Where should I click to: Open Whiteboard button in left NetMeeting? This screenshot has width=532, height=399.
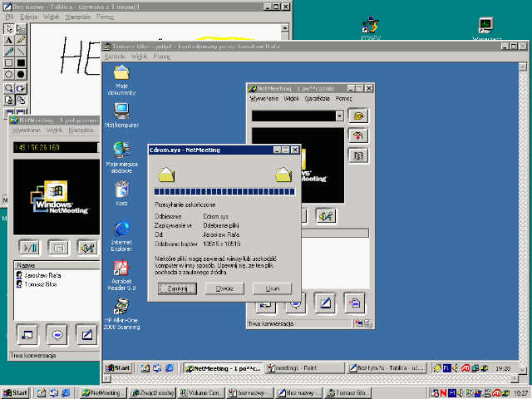click(x=86, y=335)
